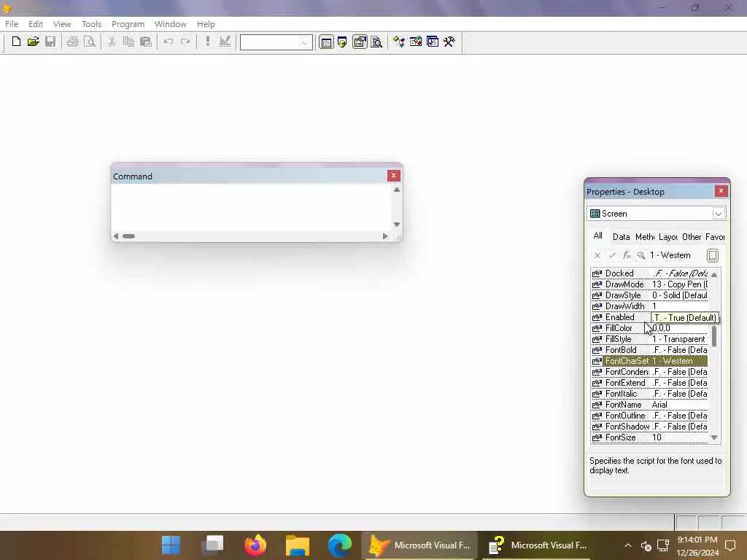Click the Modify Form toolbar icon
The width and height of the screenshot is (747, 560).
(225, 42)
